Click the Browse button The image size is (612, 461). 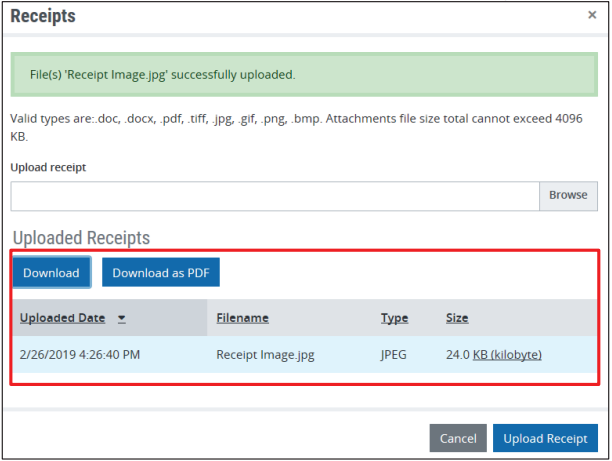[568, 196]
